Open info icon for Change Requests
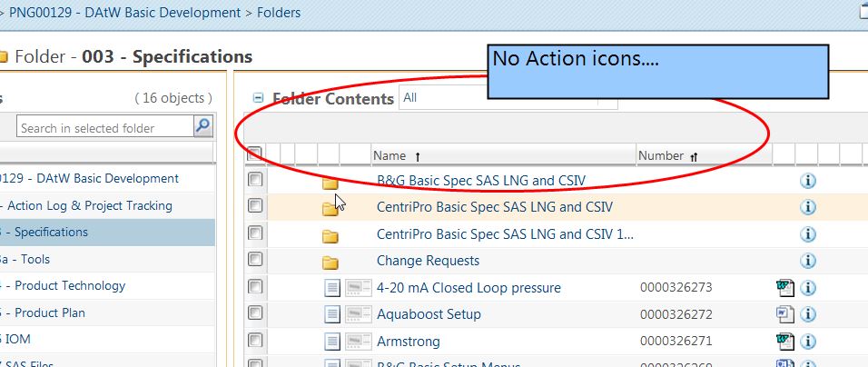The height and width of the screenshot is (367, 868). 808,260
